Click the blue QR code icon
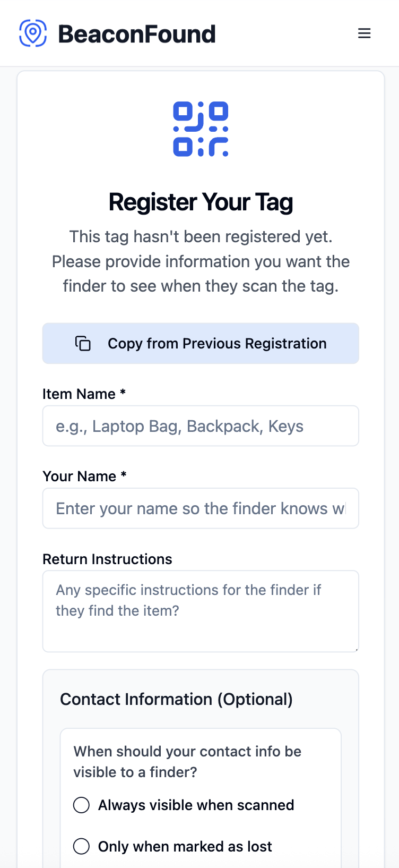Viewport: 399px width, 868px height. [x=201, y=129]
